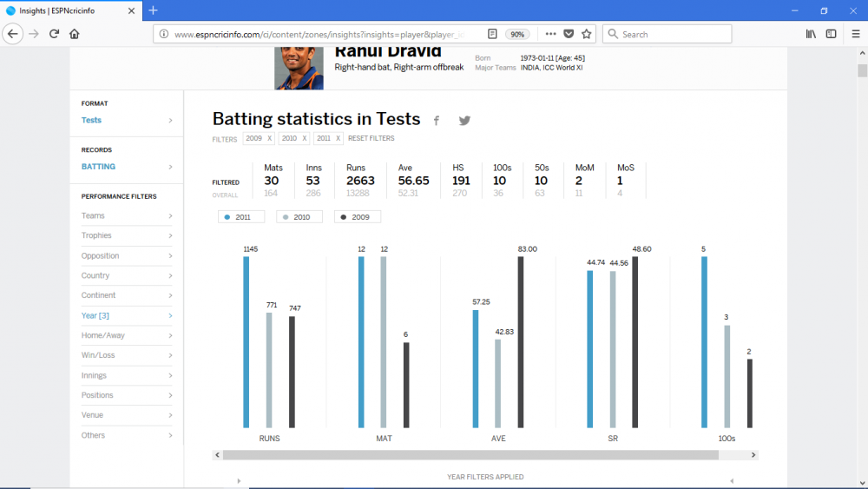Select the Insights ESPNcricinfo browser tab
The width and height of the screenshot is (868, 489).
click(71, 10)
